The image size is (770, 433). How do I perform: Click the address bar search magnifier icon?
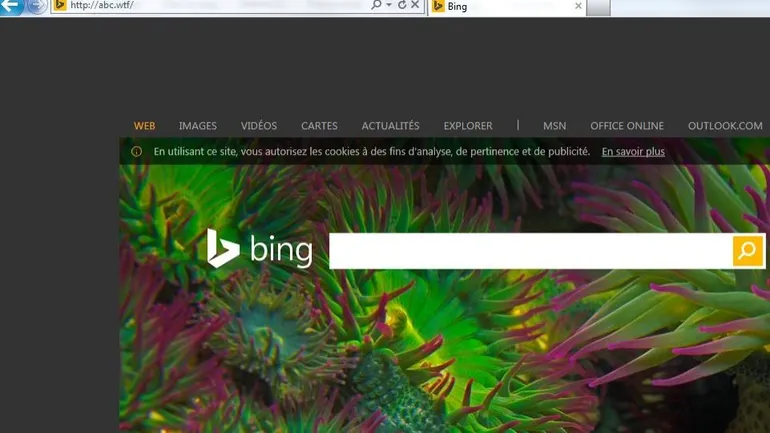pyautogui.click(x=376, y=5)
